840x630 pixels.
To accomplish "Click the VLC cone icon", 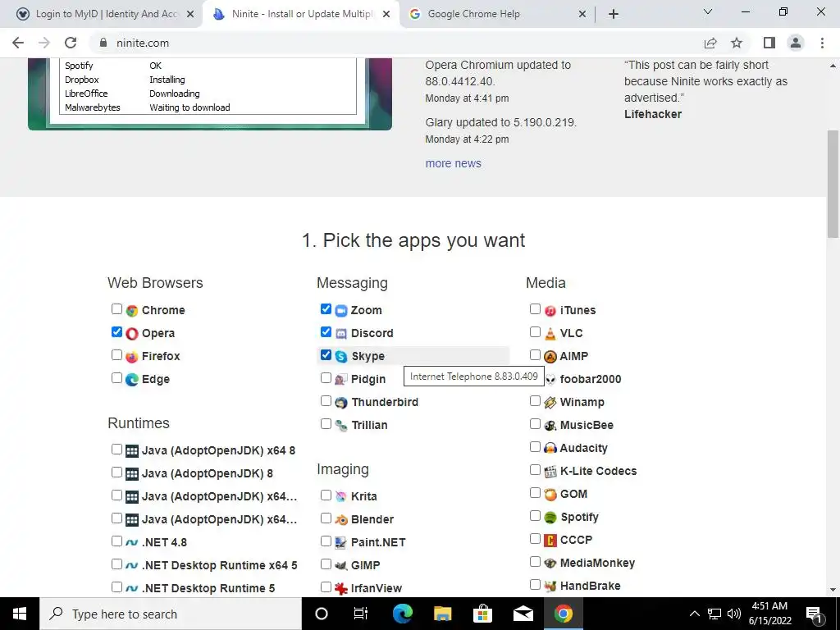I will click(x=550, y=334).
